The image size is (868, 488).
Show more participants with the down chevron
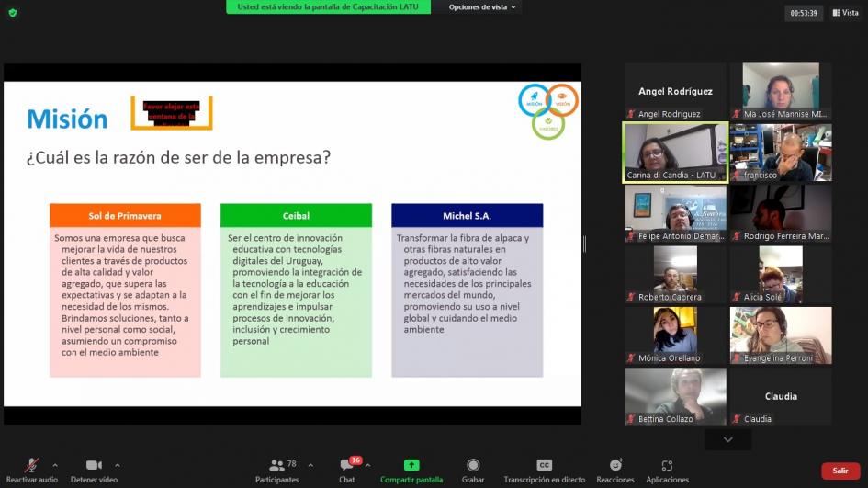[728, 440]
